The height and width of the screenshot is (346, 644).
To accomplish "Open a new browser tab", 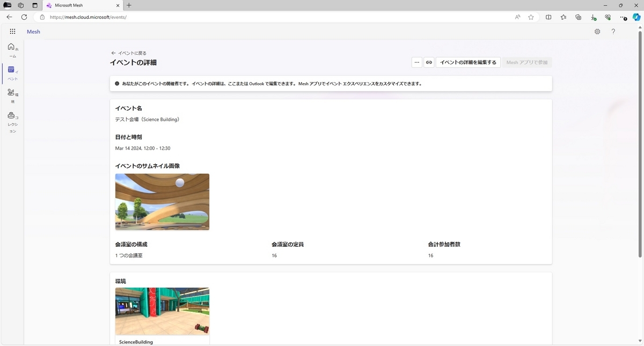I will (x=129, y=5).
